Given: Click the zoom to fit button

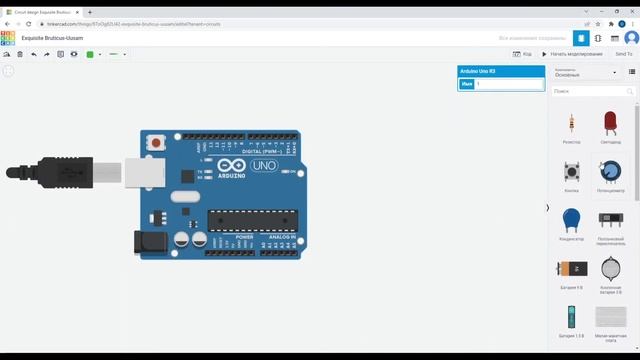Looking at the screenshot, I should pos(8,71).
